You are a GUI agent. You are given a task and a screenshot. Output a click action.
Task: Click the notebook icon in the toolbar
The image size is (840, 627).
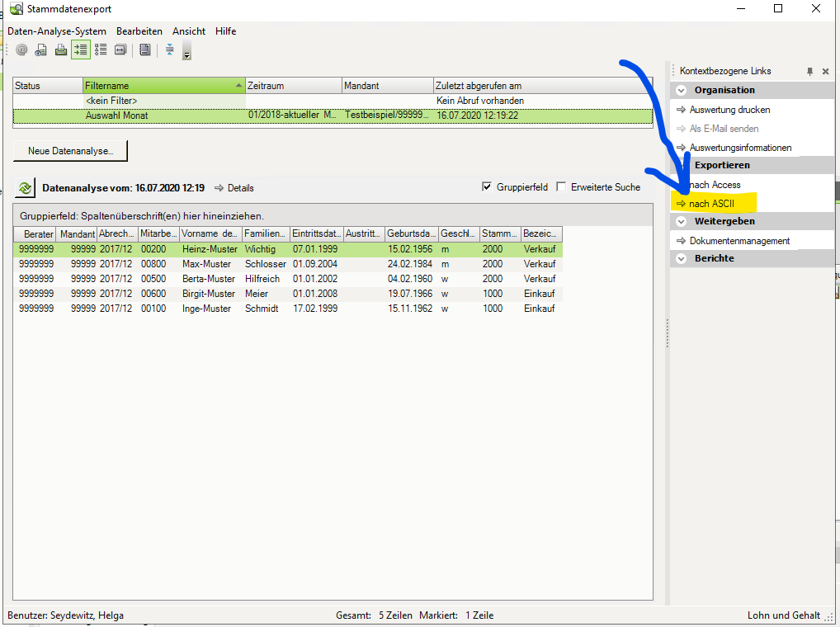click(x=145, y=49)
